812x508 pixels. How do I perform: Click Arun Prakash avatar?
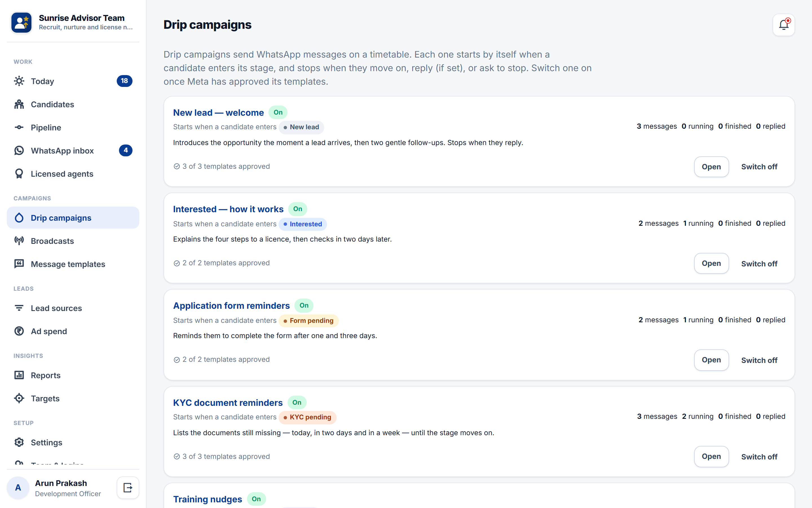click(x=18, y=487)
